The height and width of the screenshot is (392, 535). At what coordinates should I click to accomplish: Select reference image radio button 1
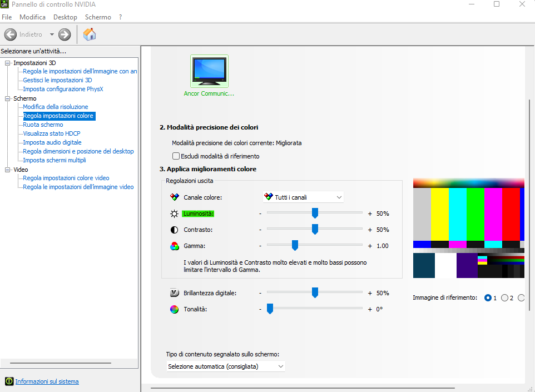pyautogui.click(x=488, y=298)
